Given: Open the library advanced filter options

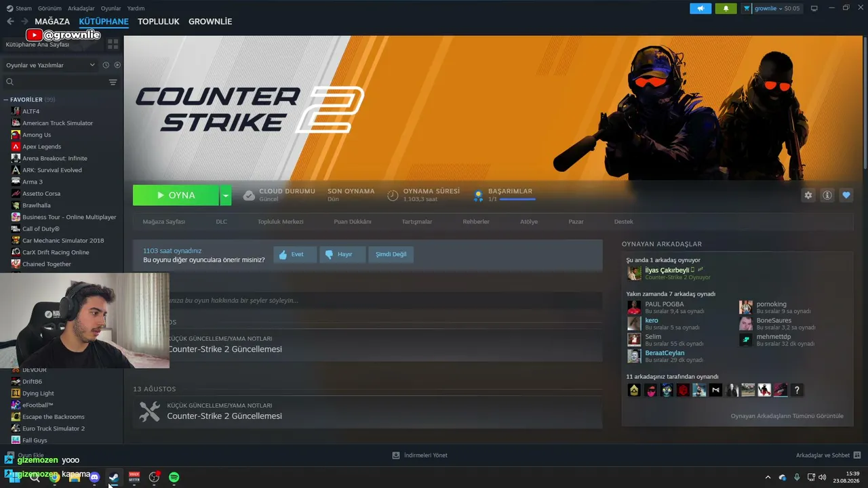Looking at the screenshot, I should coord(113,82).
